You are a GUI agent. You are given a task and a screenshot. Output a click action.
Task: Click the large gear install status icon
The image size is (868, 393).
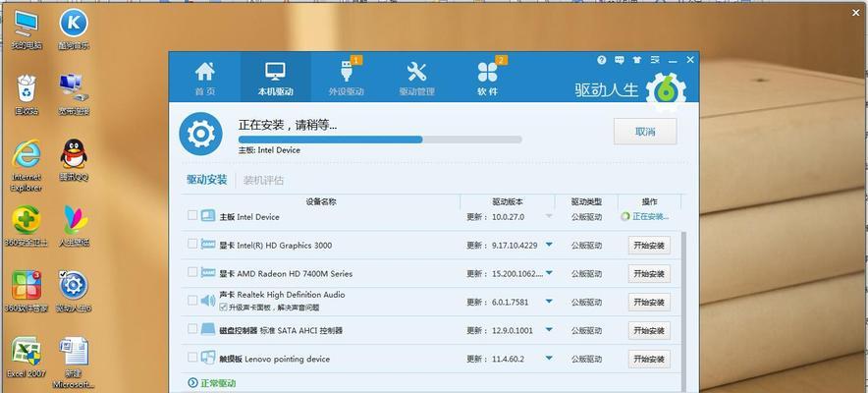click(200, 134)
